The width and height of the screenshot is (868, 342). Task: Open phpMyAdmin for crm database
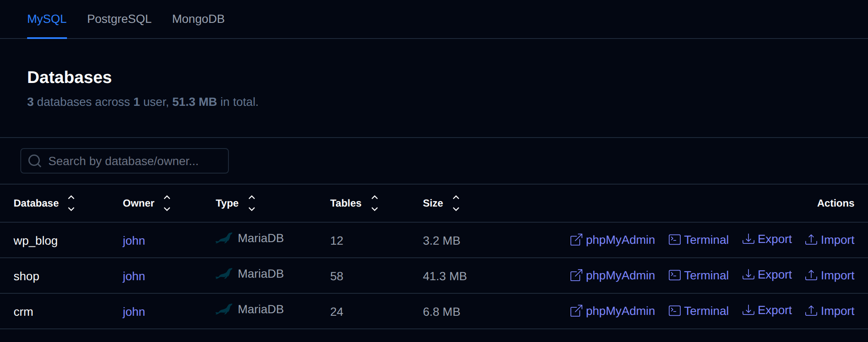pos(612,311)
